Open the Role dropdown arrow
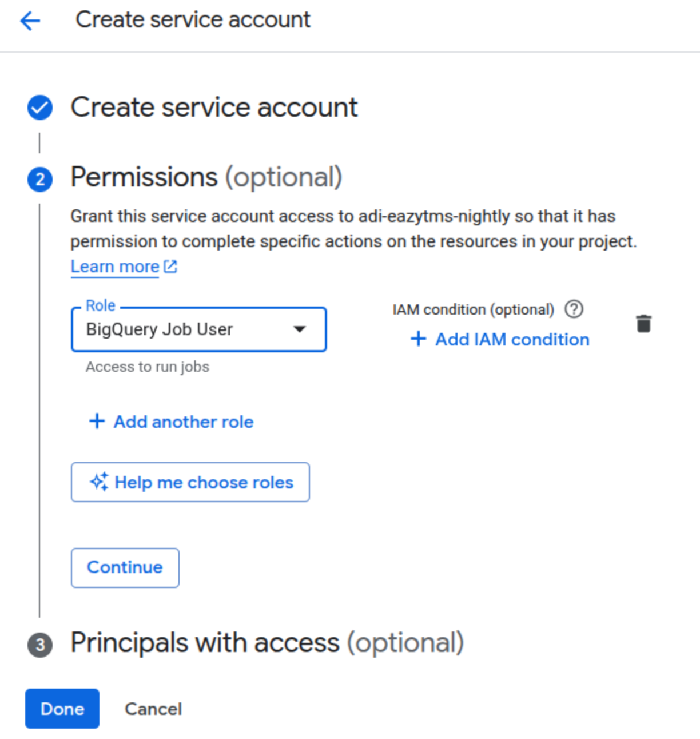Image resolution: width=700 pixels, height=739 pixels. coord(300,329)
